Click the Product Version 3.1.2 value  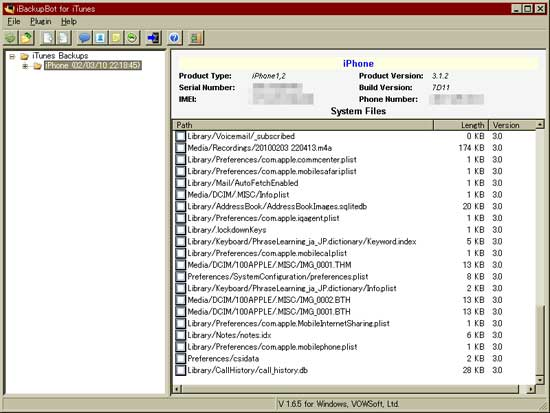440,76
